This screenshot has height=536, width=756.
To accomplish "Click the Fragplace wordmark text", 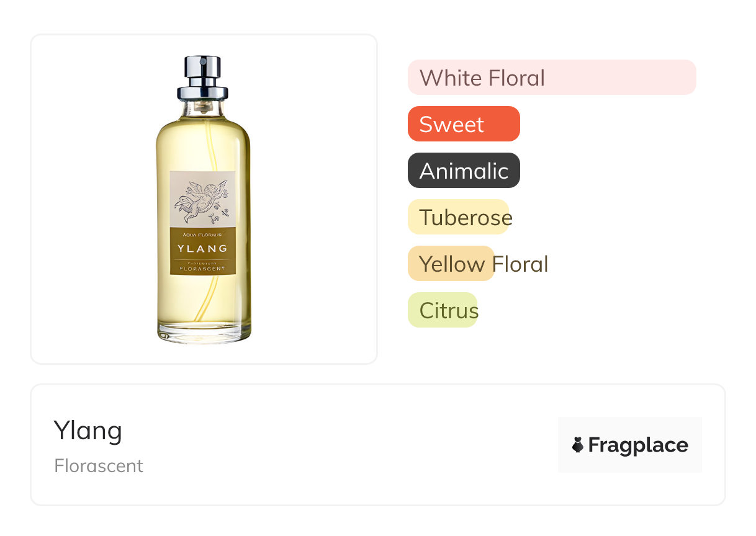I will coord(638,445).
